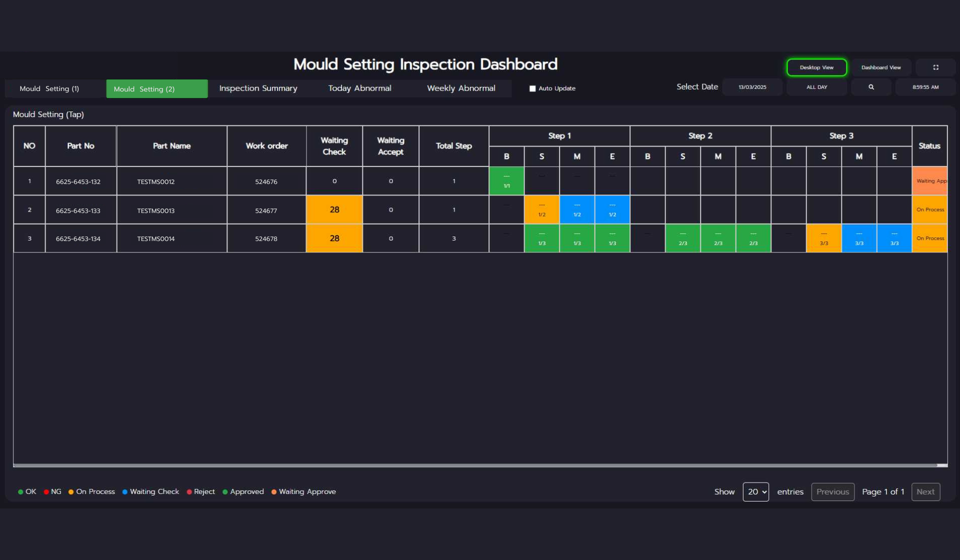Enable the Auto Update checkbox

tap(532, 88)
